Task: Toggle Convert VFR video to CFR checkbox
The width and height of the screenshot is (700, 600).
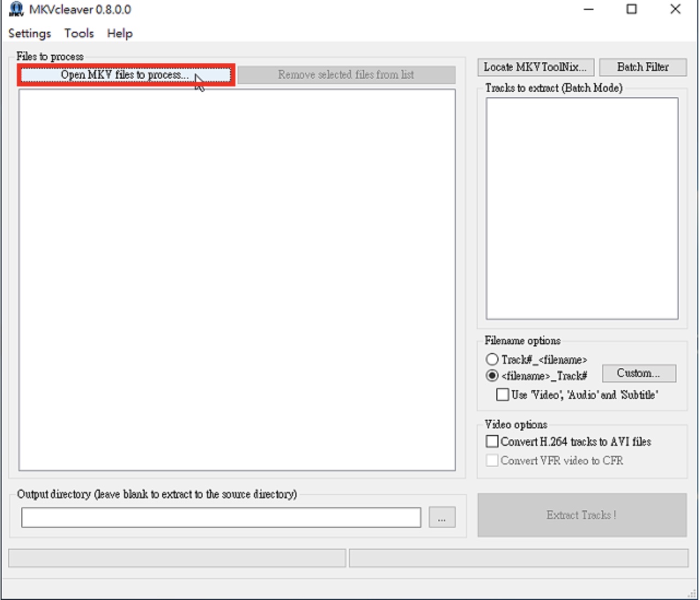Action: (554, 461)
